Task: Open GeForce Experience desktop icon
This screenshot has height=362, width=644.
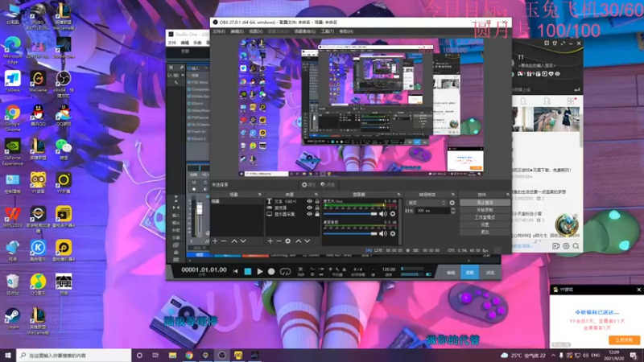Action: coord(13,152)
